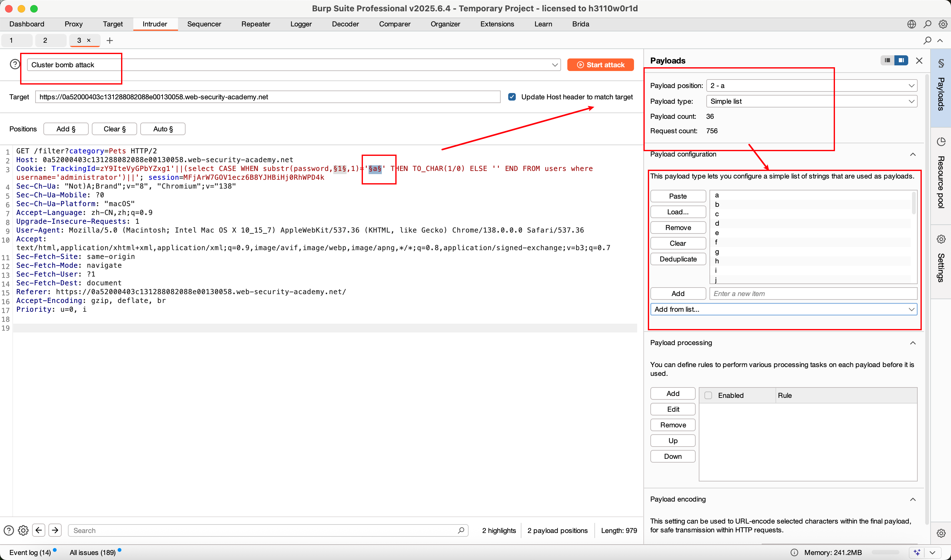Click the Add § position button

pos(66,129)
